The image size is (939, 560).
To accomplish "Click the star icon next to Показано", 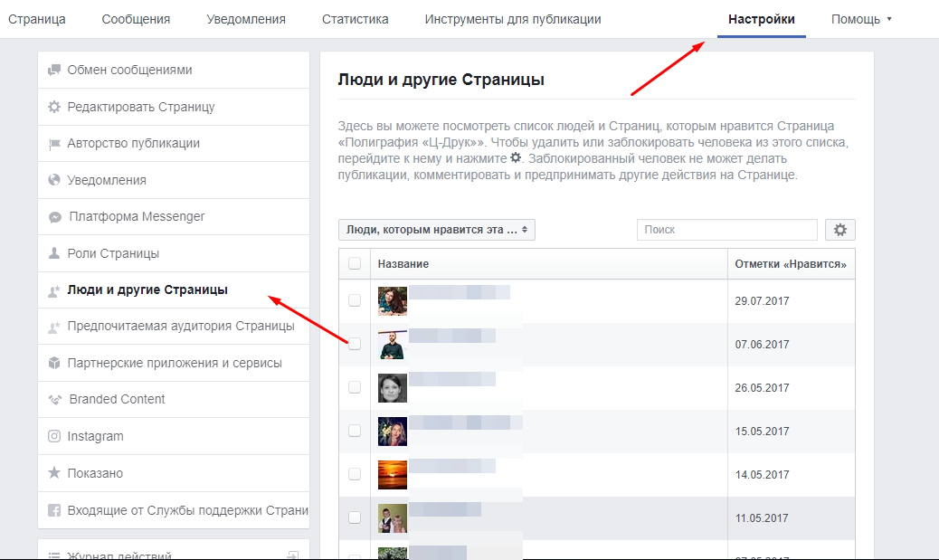I will (54, 473).
